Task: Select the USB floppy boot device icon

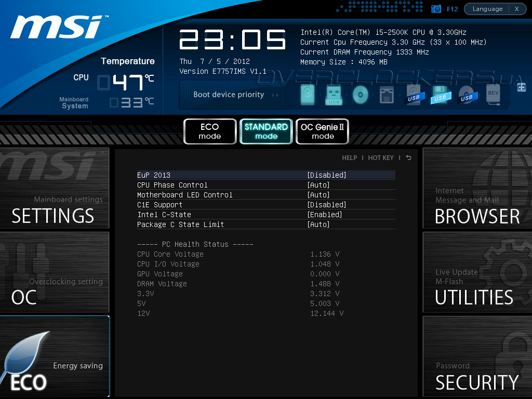Action: tap(441, 95)
